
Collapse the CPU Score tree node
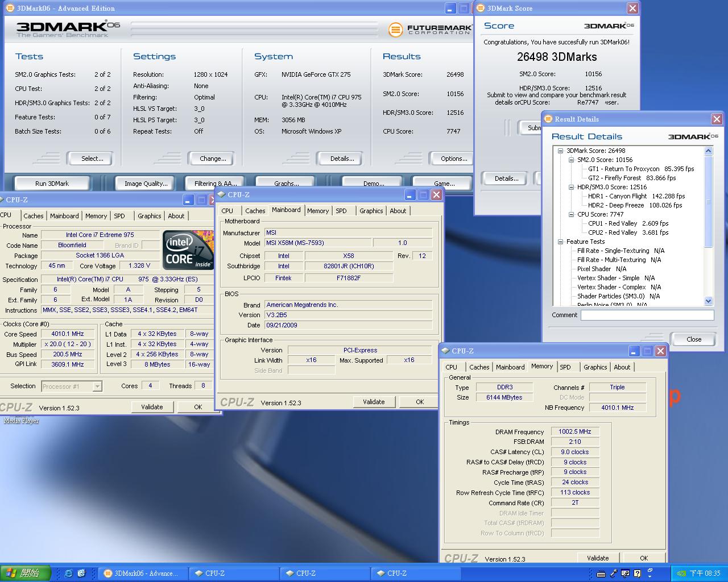[571, 214]
